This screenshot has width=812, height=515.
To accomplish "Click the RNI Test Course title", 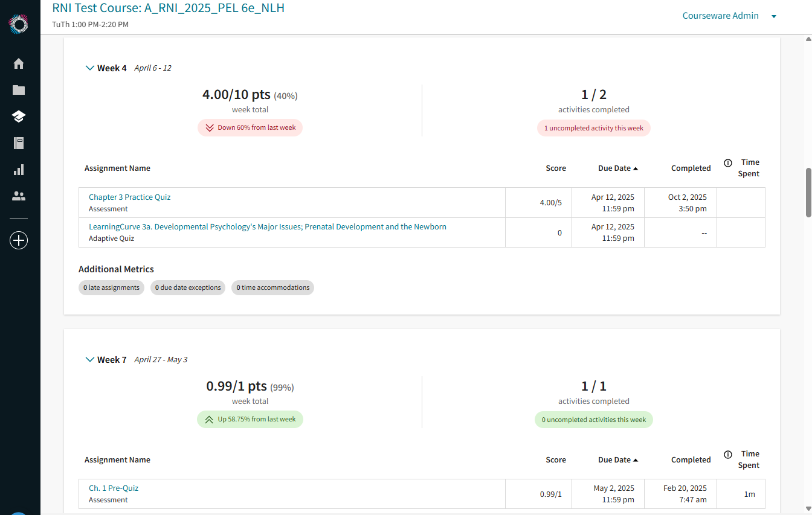I will [168, 9].
